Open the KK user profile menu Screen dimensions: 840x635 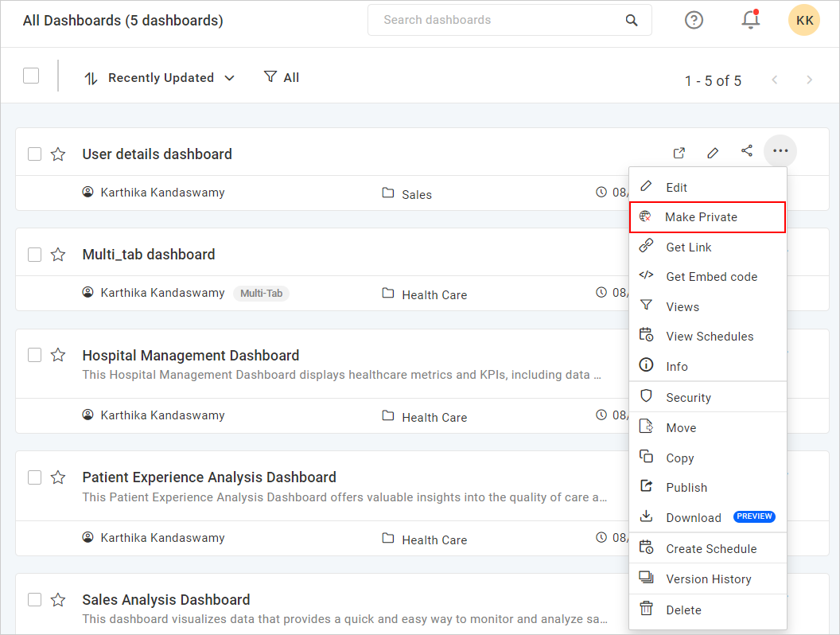point(804,20)
